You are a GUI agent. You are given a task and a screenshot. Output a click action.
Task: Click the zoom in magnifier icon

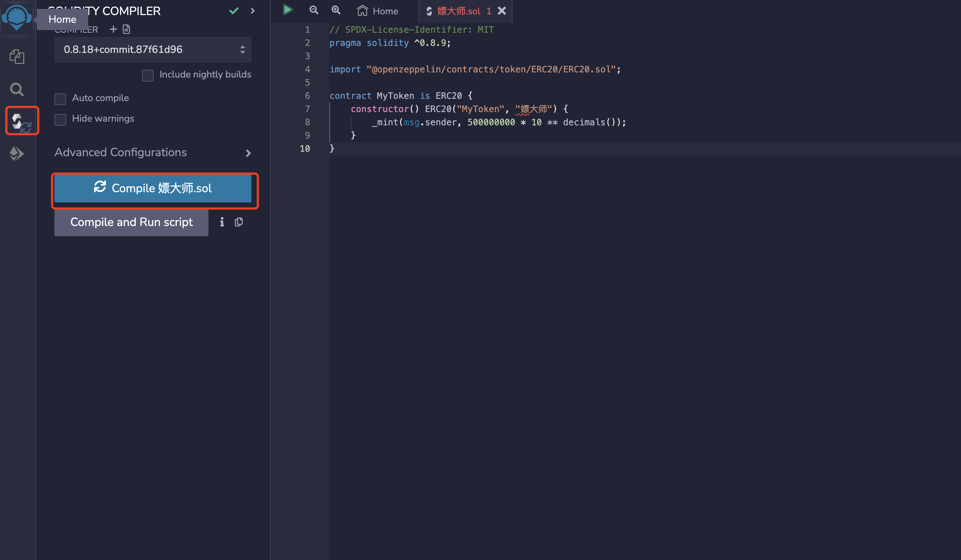pyautogui.click(x=336, y=10)
